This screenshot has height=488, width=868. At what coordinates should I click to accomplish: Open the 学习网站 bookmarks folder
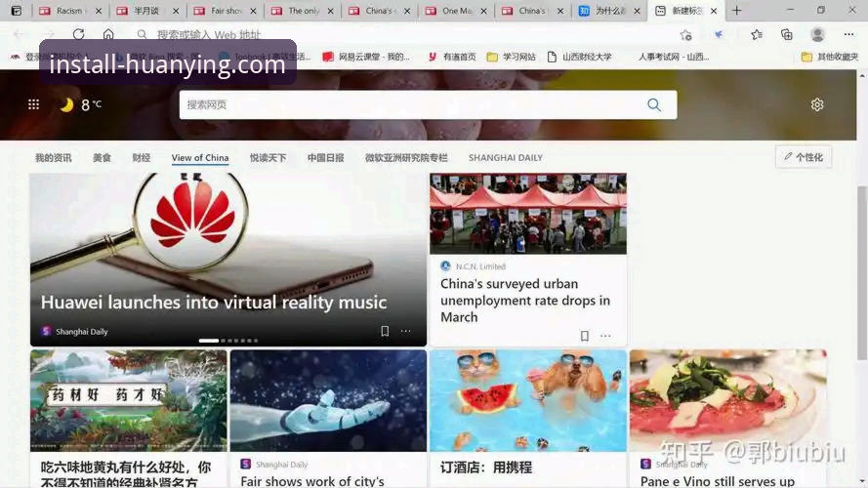click(511, 57)
